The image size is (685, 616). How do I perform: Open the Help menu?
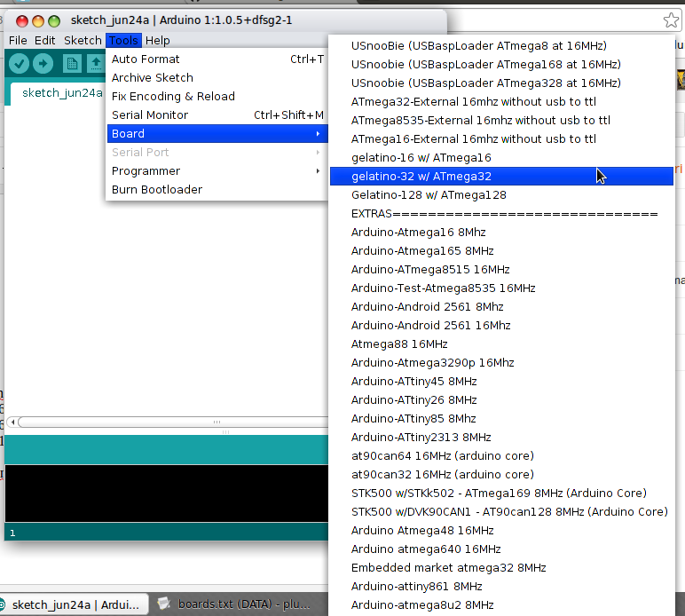click(x=158, y=41)
